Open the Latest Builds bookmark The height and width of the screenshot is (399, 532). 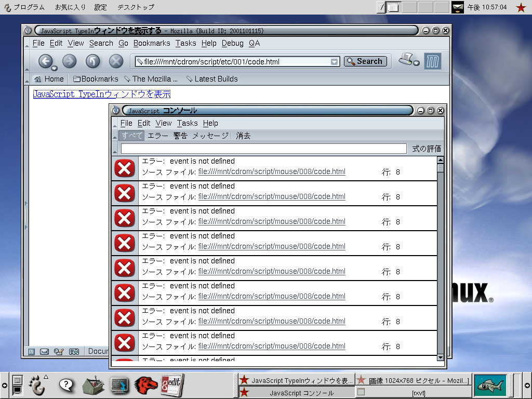(x=212, y=79)
